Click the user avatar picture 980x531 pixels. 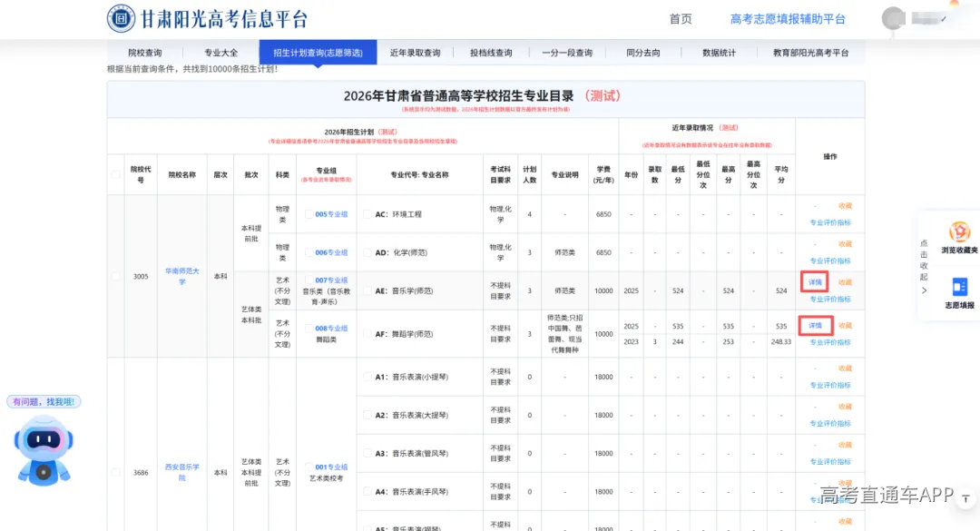click(893, 19)
